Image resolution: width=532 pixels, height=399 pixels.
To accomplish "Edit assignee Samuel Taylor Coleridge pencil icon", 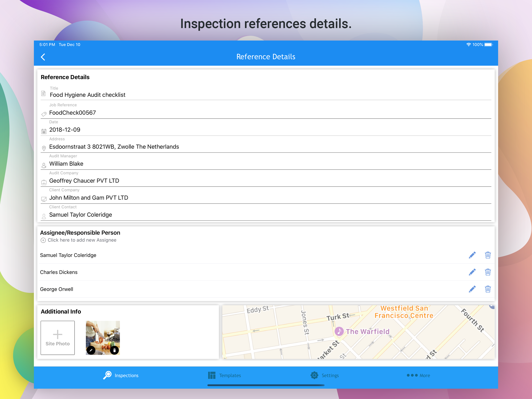I will click(472, 255).
